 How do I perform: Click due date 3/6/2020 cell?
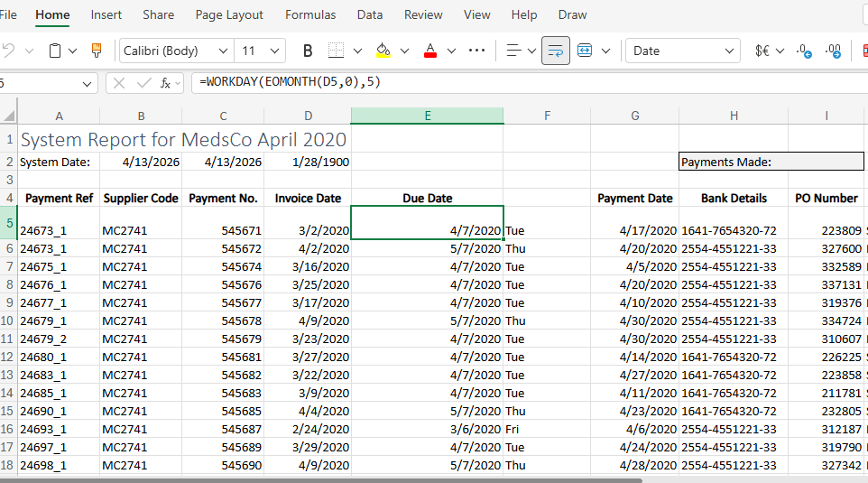coord(428,429)
